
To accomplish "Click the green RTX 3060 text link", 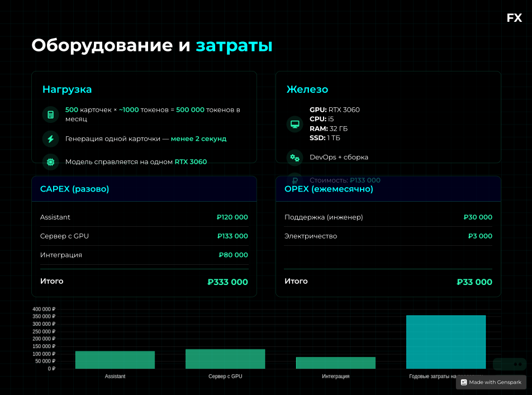I will point(191,161).
